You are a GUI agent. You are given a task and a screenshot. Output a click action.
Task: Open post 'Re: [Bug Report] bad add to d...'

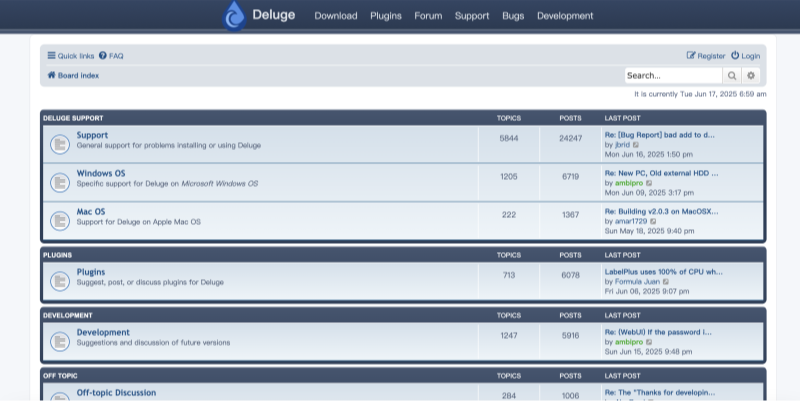[660, 135]
